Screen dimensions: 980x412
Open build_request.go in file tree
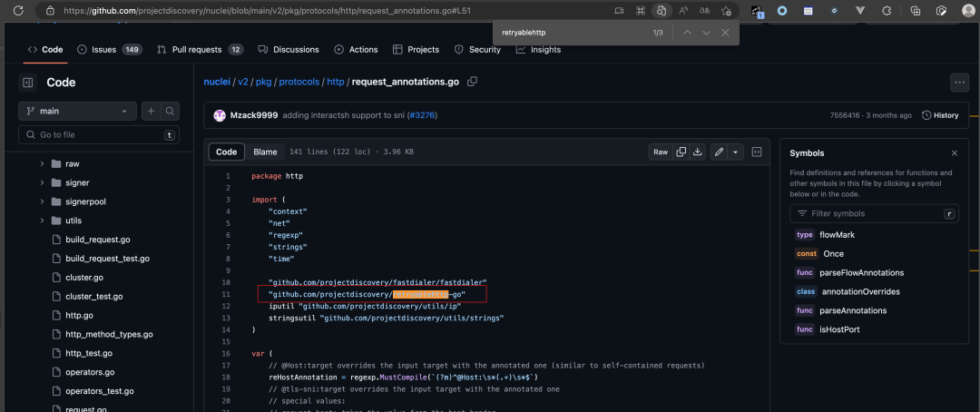[97, 240]
